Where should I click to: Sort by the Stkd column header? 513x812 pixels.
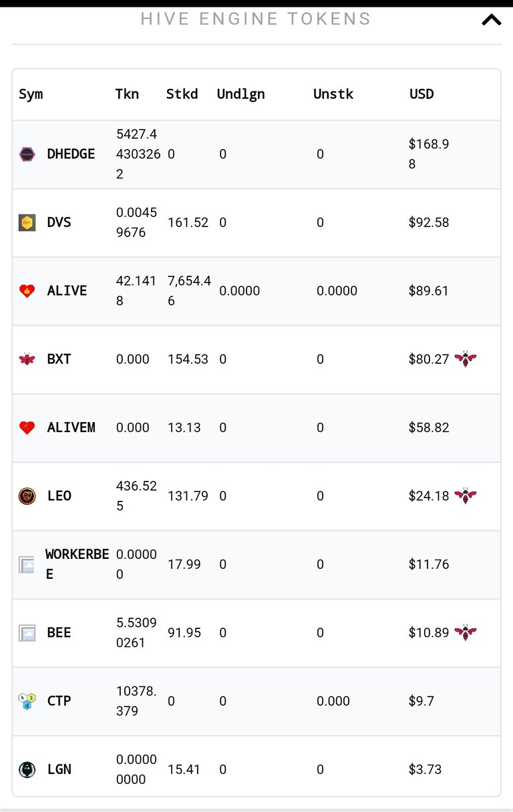182,94
